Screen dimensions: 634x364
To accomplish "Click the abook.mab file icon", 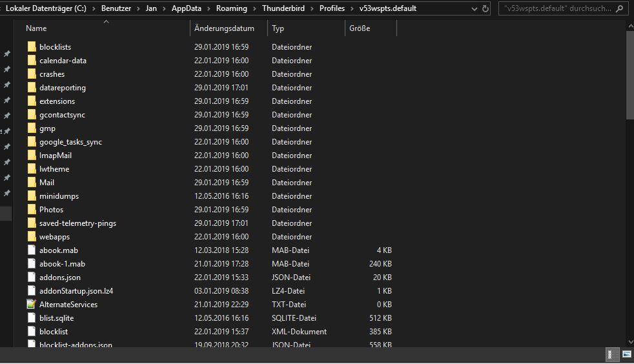I will (x=32, y=250).
